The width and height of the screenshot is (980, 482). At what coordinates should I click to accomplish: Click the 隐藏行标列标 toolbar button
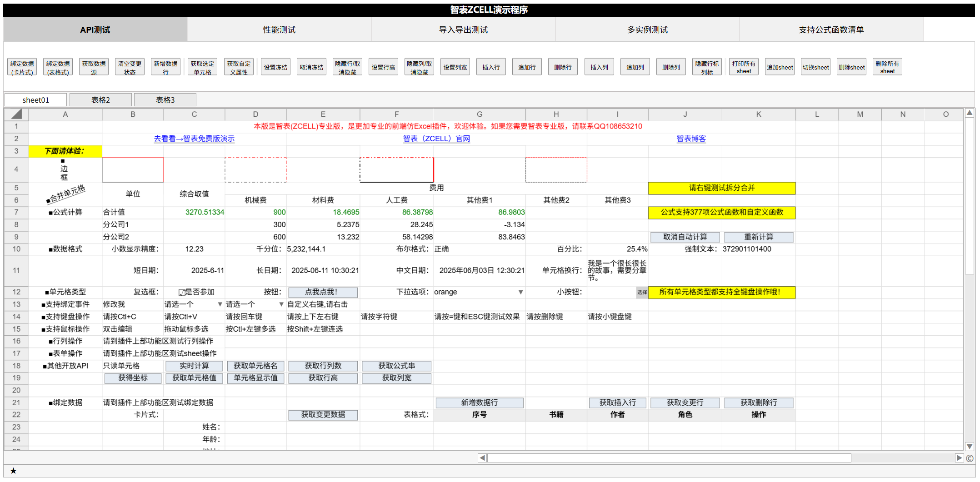[x=707, y=67]
